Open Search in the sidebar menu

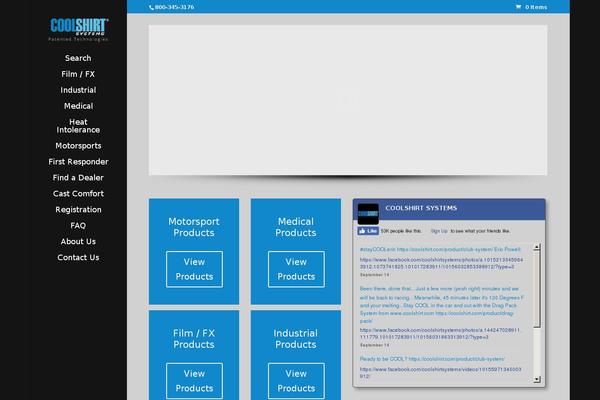point(78,58)
